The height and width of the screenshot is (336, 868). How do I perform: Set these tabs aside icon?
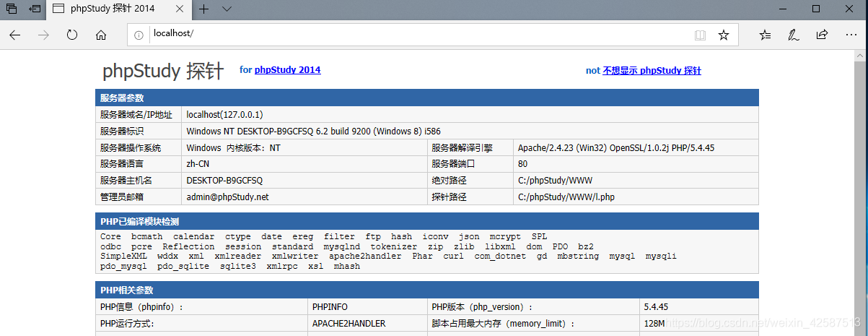pos(35,9)
